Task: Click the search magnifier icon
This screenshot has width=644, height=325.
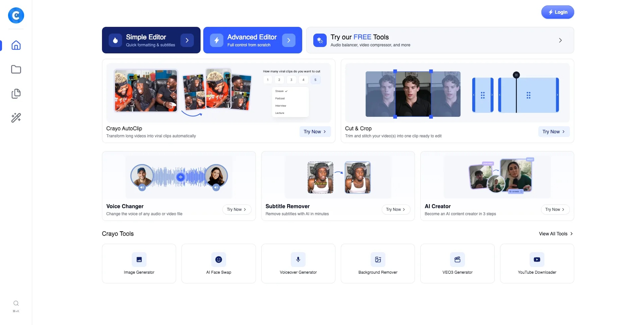Action: 16,304
